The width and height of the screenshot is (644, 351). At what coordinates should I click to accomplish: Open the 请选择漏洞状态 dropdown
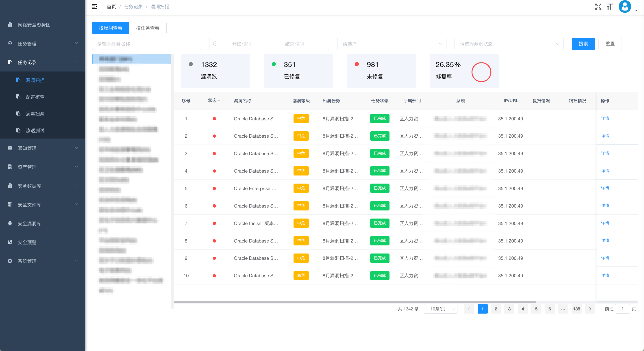pyautogui.click(x=509, y=44)
